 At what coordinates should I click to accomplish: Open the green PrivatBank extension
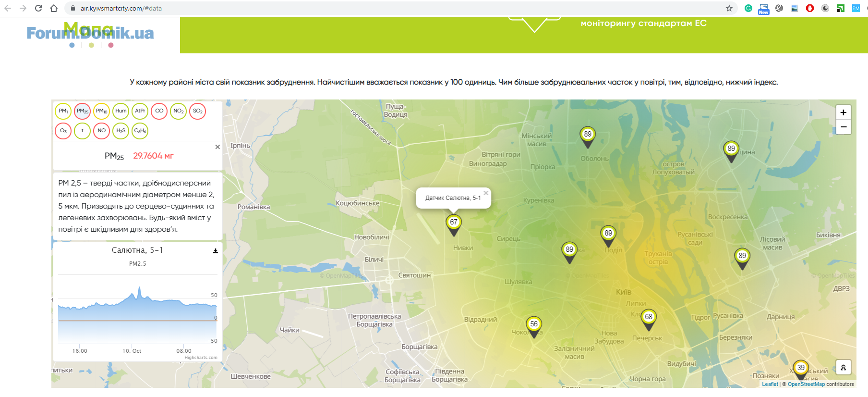click(841, 8)
